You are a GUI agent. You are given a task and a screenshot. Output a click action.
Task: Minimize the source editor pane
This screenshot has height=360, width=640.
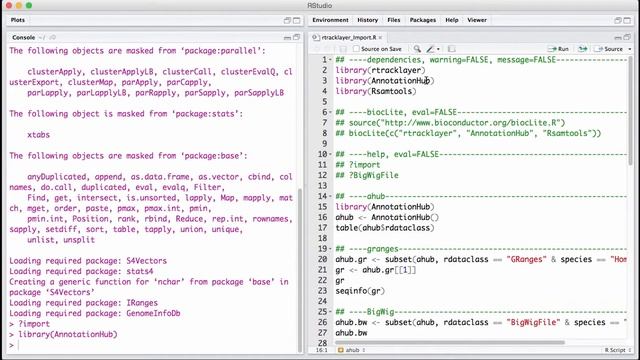(x=618, y=38)
